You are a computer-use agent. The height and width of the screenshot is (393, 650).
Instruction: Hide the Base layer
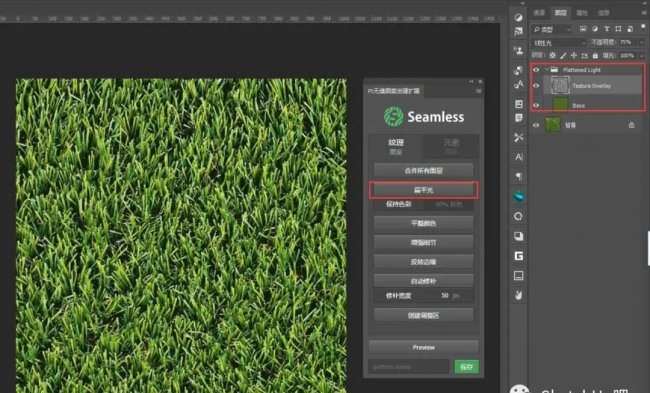point(536,105)
